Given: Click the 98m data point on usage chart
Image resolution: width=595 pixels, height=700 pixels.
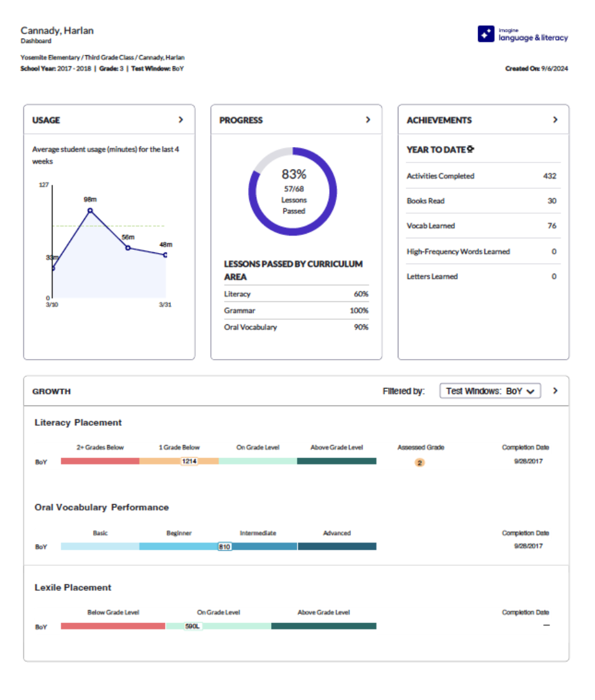Looking at the screenshot, I should pos(90,210).
